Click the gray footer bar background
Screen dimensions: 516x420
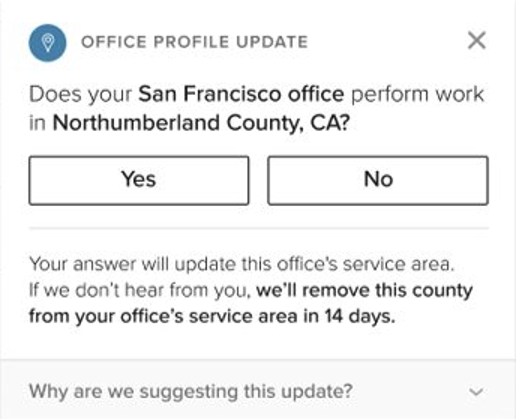[x=258, y=389]
